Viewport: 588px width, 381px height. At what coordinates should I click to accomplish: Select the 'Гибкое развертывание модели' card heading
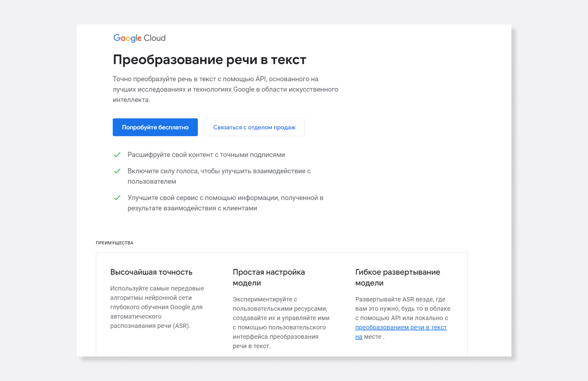tap(398, 277)
